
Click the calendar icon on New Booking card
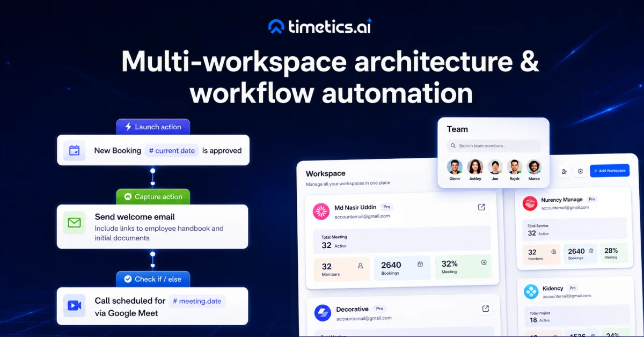point(75,150)
